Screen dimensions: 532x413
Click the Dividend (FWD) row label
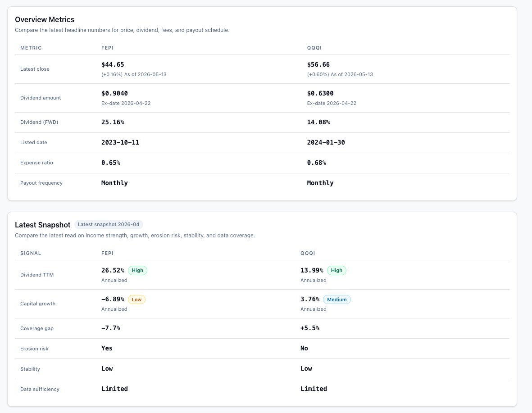pos(39,122)
